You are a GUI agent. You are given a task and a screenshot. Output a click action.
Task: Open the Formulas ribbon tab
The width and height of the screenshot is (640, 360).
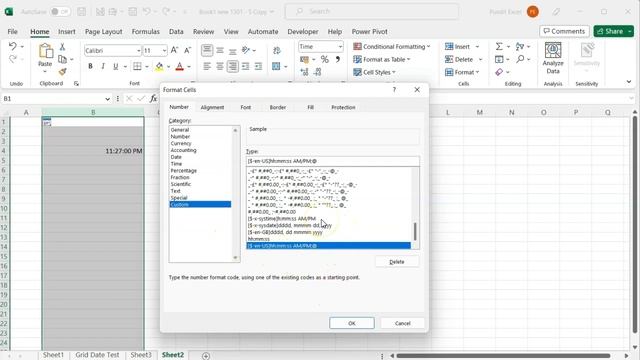coord(145,31)
